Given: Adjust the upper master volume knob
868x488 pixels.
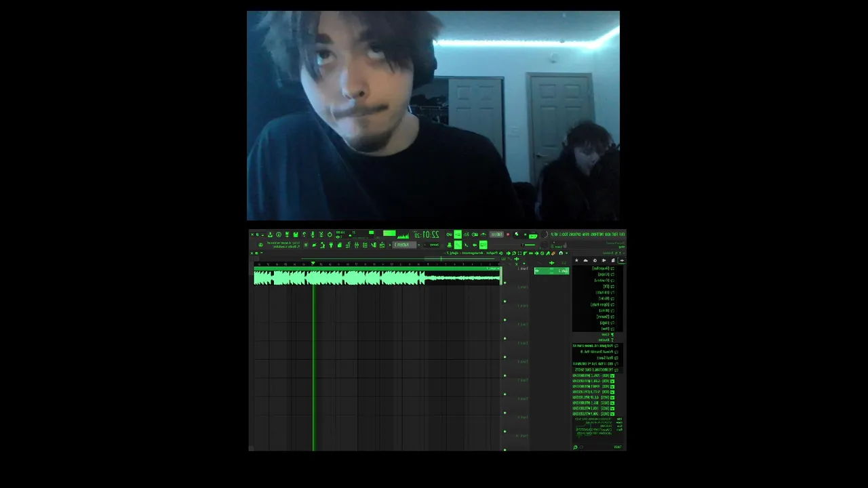Looking at the screenshot, I should [545, 235].
